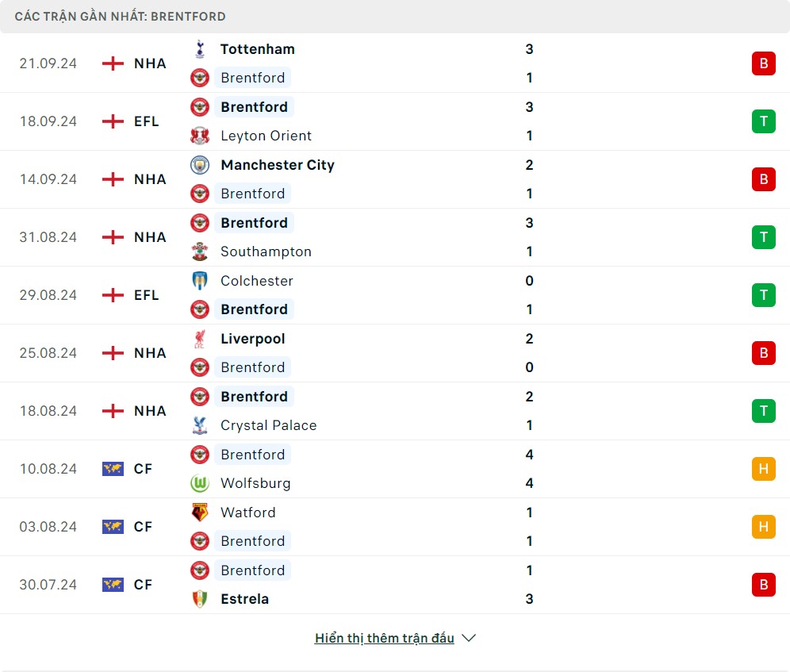The width and height of the screenshot is (790, 672).
Task: Open the "Hiển thị thêm trận đấu" link
Action: [x=384, y=638]
